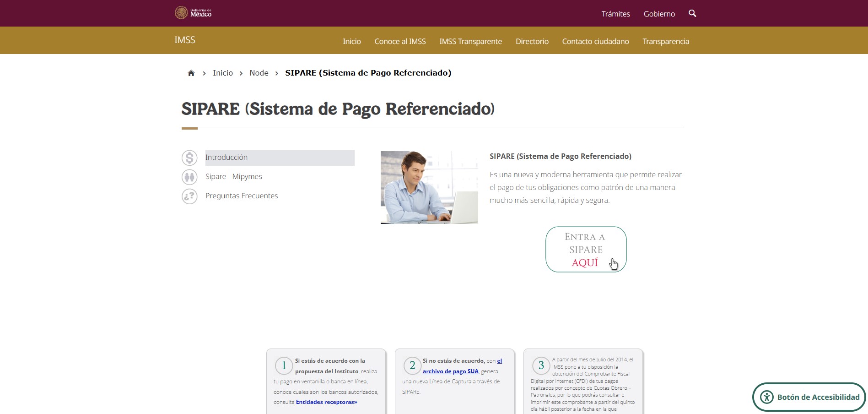The image size is (868, 414).
Task: Click the man with laptop image
Action: [x=429, y=187]
